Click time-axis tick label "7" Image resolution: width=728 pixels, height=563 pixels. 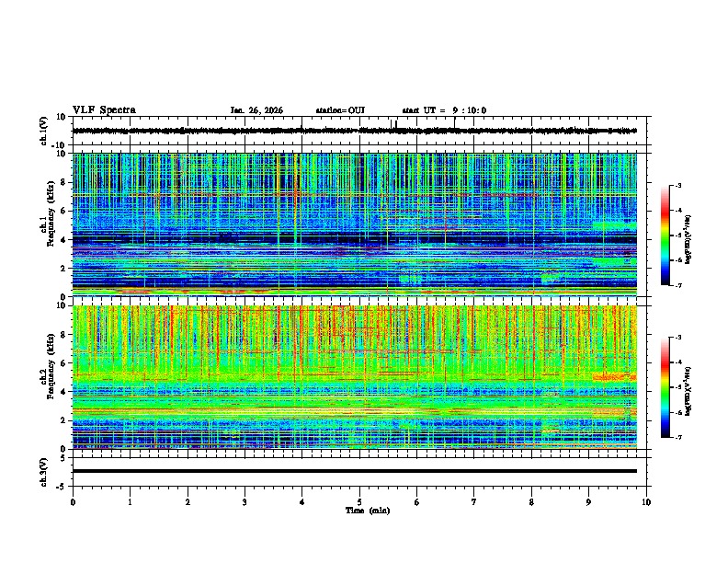coord(474,502)
